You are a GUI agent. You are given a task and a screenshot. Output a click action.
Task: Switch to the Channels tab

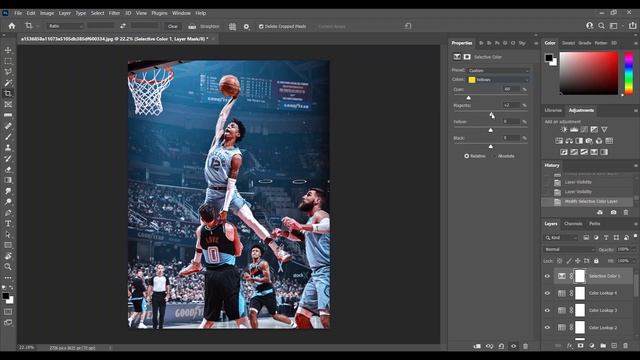573,224
